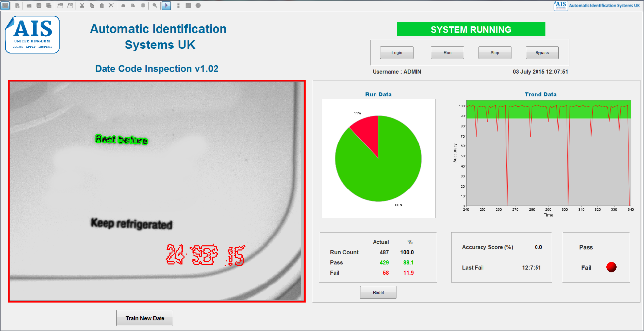Click the 'Trend Data' chart title

(540, 95)
